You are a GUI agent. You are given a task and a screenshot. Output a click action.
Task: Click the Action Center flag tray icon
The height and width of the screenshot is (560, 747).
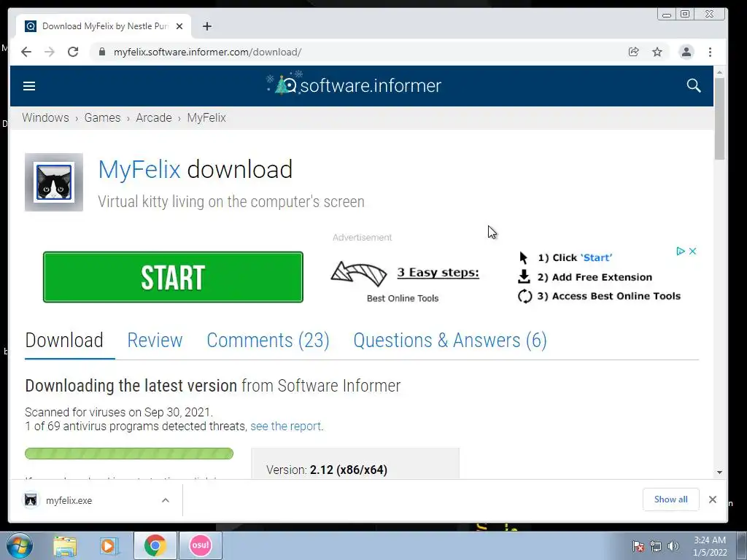point(638,546)
